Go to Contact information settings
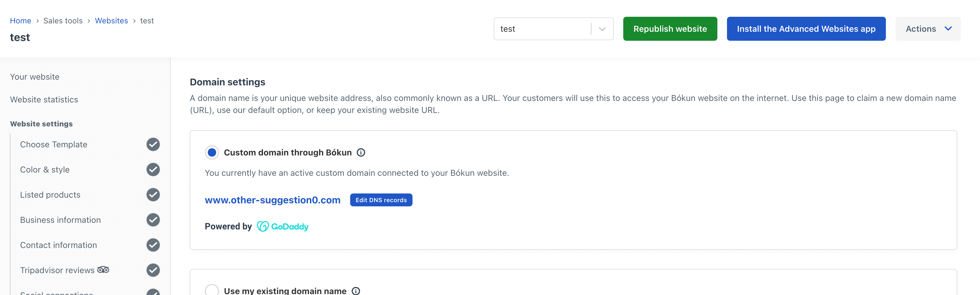 point(58,245)
